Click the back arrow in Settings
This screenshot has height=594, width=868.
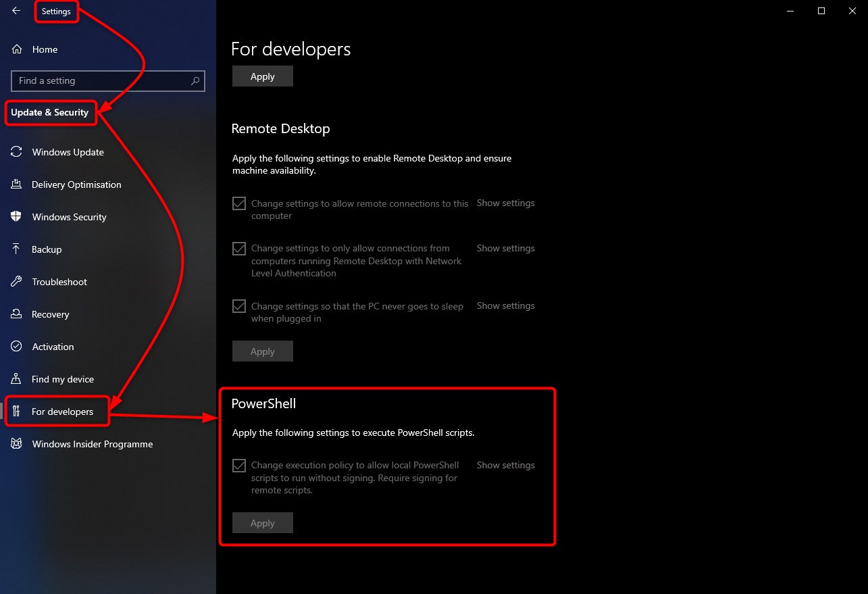(16, 11)
